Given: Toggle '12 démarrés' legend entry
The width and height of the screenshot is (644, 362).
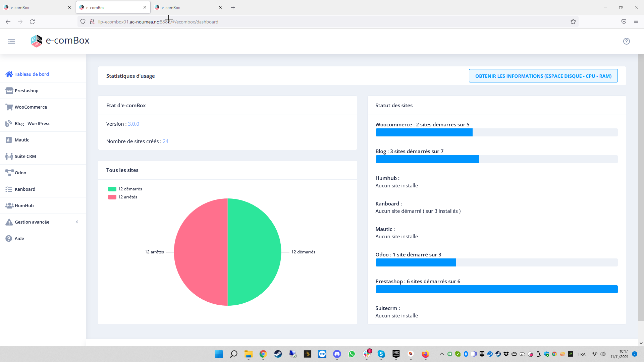Looking at the screenshot, I should pyautogui.click(x=125, y=189).
